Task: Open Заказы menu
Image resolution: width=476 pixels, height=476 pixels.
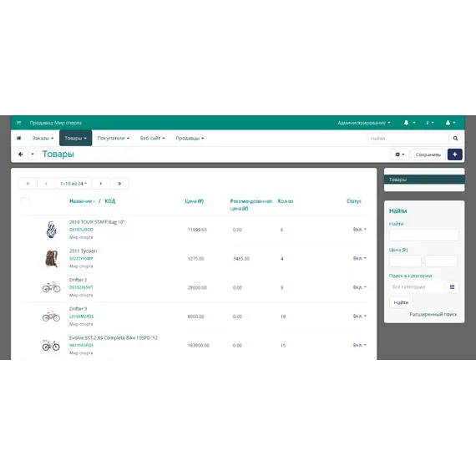Action: tap(43, 138)
